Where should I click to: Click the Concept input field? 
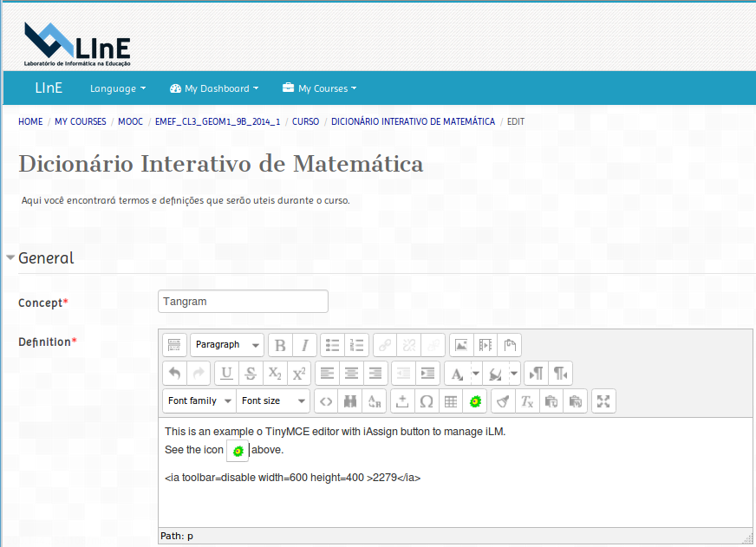point(243,301)
